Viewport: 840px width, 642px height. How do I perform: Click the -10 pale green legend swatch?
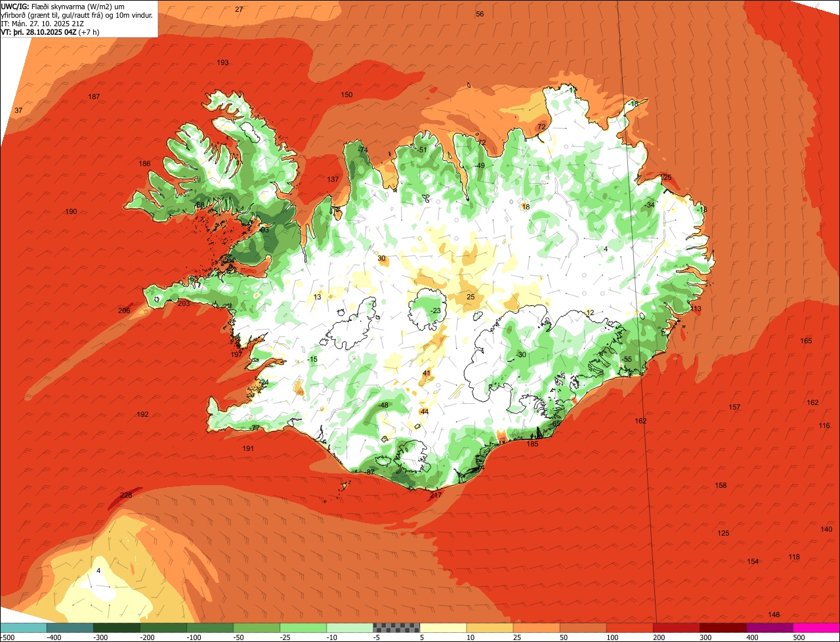point(350,628)
